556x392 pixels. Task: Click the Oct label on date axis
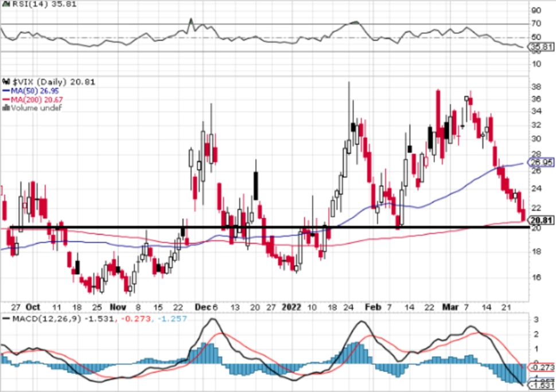[x=33, y=307]
